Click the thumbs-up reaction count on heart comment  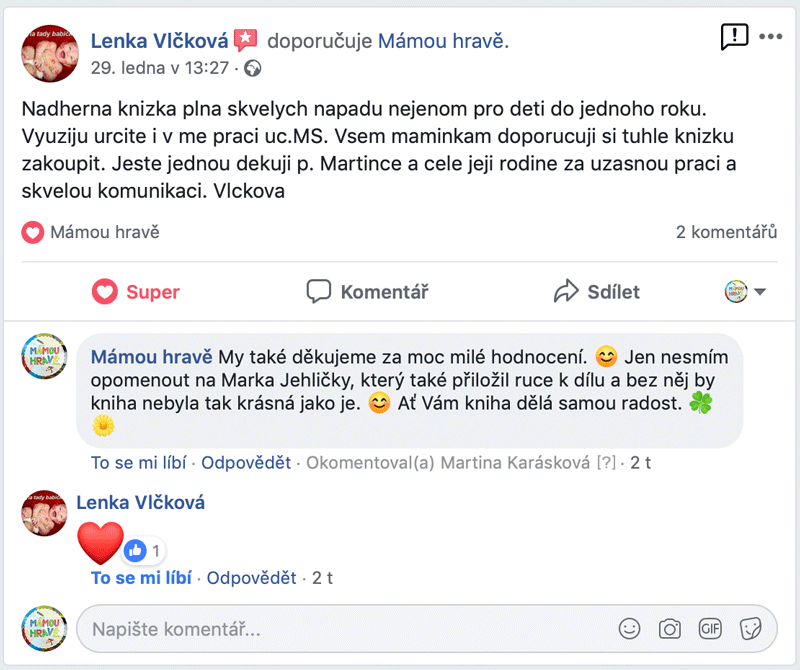(x=143, y=551)
